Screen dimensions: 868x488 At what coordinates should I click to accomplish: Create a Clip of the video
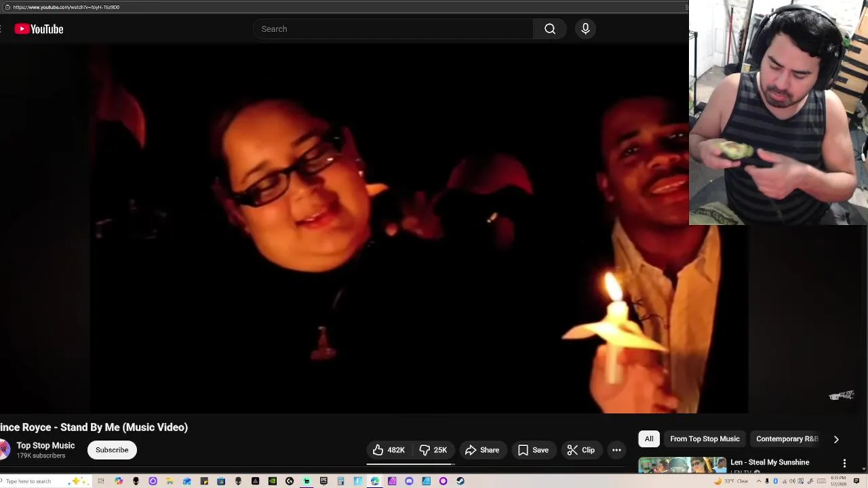point(580,450)
